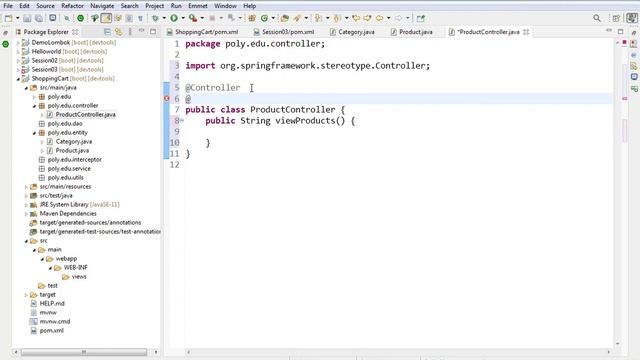Click horizontal scrollbar thumb in Package Explorer
640x360 pixels.
[x=84, y=352]
